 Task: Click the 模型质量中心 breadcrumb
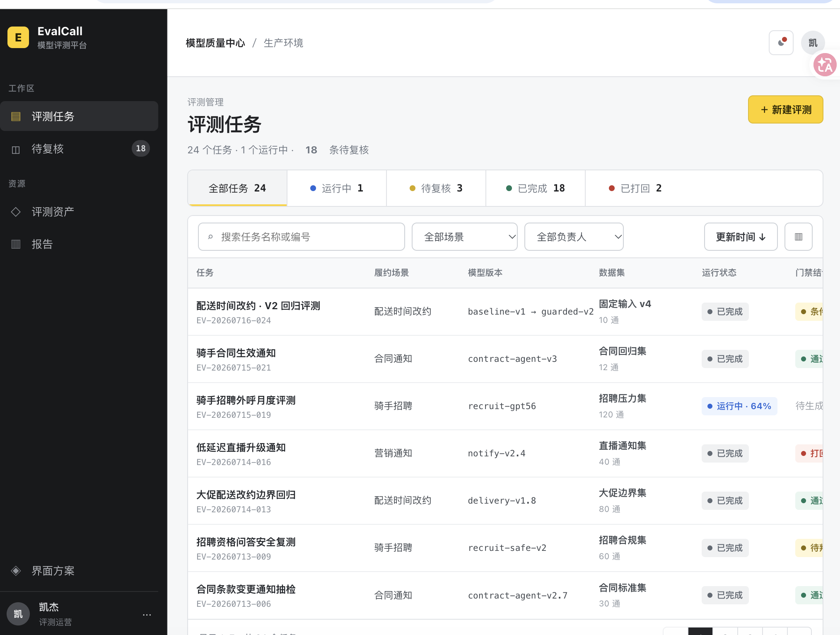(x=215, y=43)
